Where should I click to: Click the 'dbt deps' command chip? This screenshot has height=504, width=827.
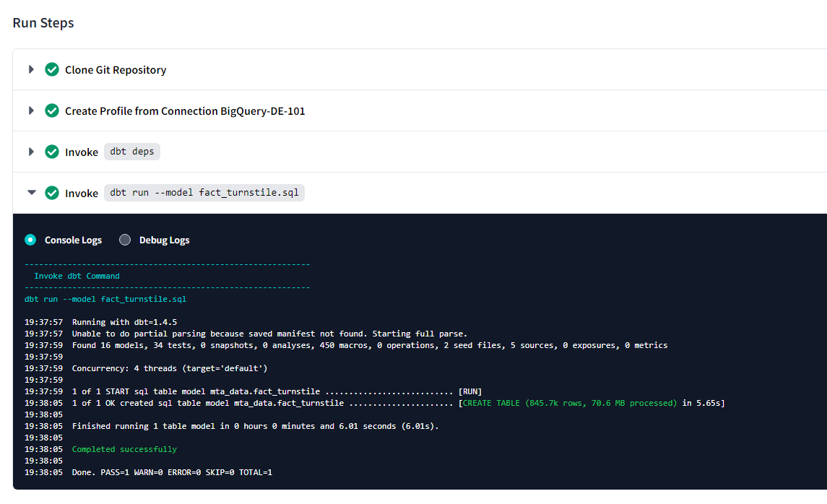tap(132, 152)
